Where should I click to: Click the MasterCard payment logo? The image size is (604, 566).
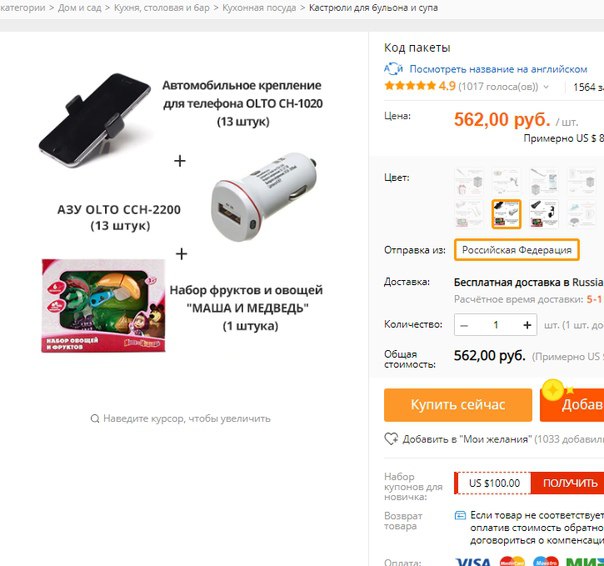[x=512, y=561]
